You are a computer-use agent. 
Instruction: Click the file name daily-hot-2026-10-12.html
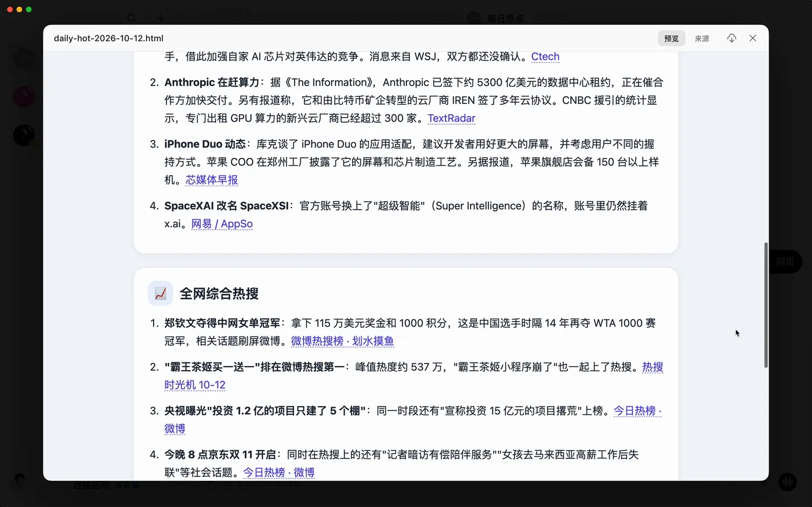108,38
